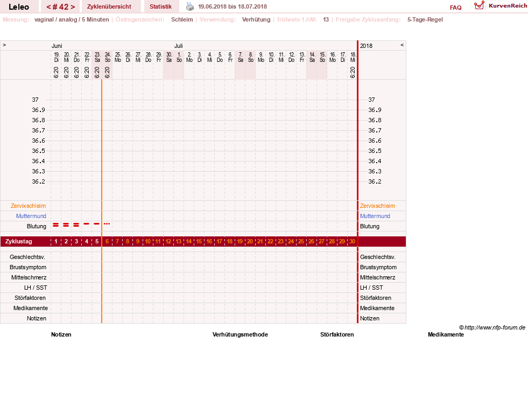Viewport: 528px width, 420px height.
Task: Click the < expander at the chart's right corner
Action: (402, 45)
